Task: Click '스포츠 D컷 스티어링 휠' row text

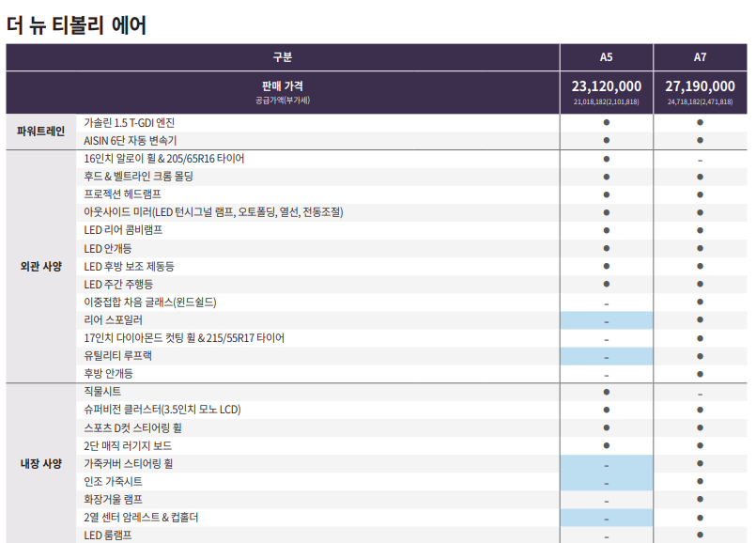Action: [132, 428]
